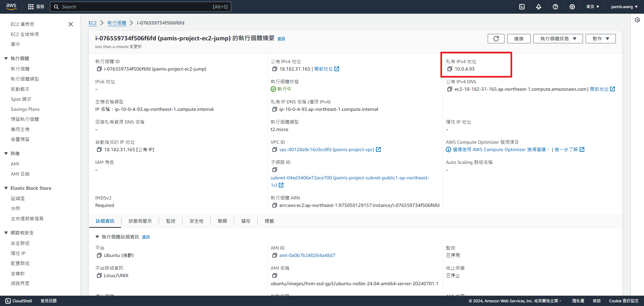
Task: Open 彈性 IP in the sidebar
Action: click(18, 253)
